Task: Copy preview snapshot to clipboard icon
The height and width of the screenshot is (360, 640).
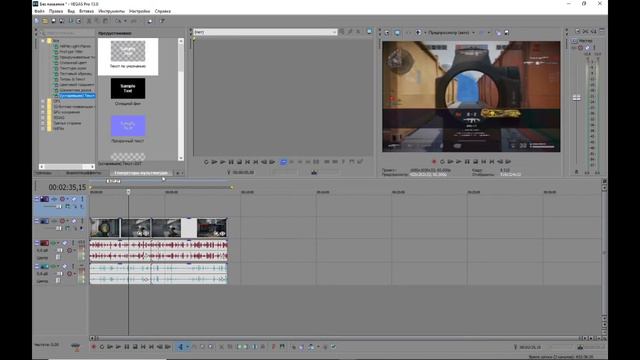Action: click(498, 32)
